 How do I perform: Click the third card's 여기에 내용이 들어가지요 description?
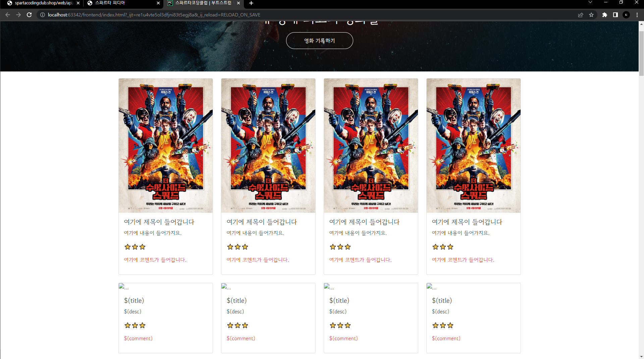pos(358,233)
